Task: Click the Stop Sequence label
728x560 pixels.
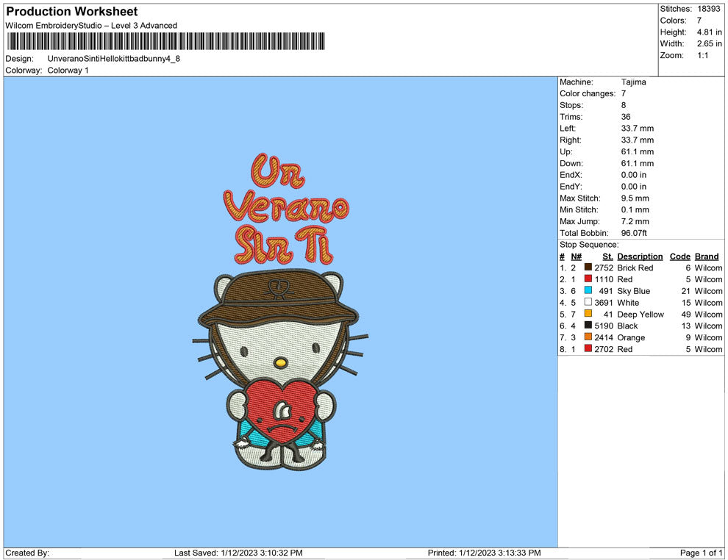Action: point(589,245)
